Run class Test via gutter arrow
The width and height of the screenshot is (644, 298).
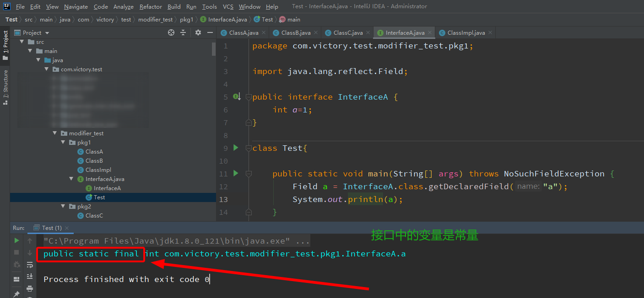[236, 148]
